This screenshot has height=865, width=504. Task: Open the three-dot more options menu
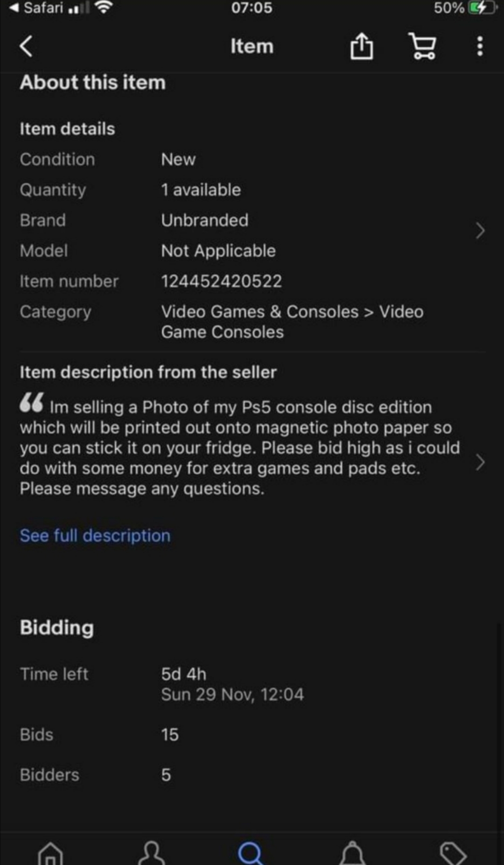(480, 47)
